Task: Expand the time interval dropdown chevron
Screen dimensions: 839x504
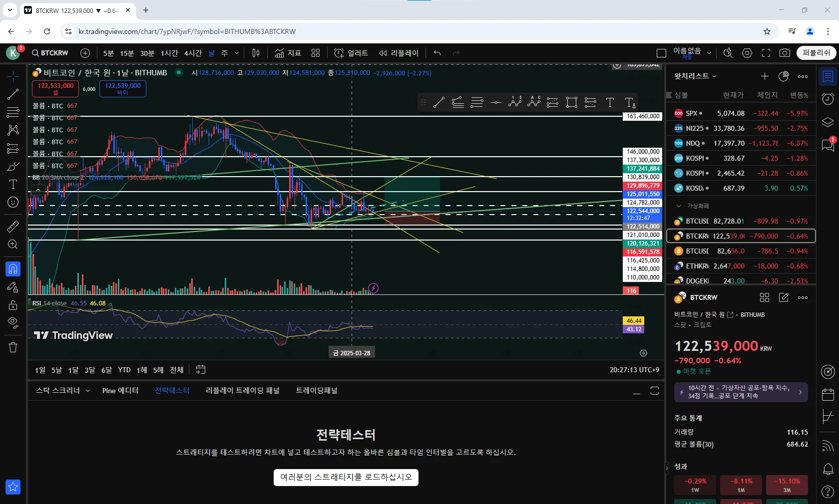Action: point(237,53)
